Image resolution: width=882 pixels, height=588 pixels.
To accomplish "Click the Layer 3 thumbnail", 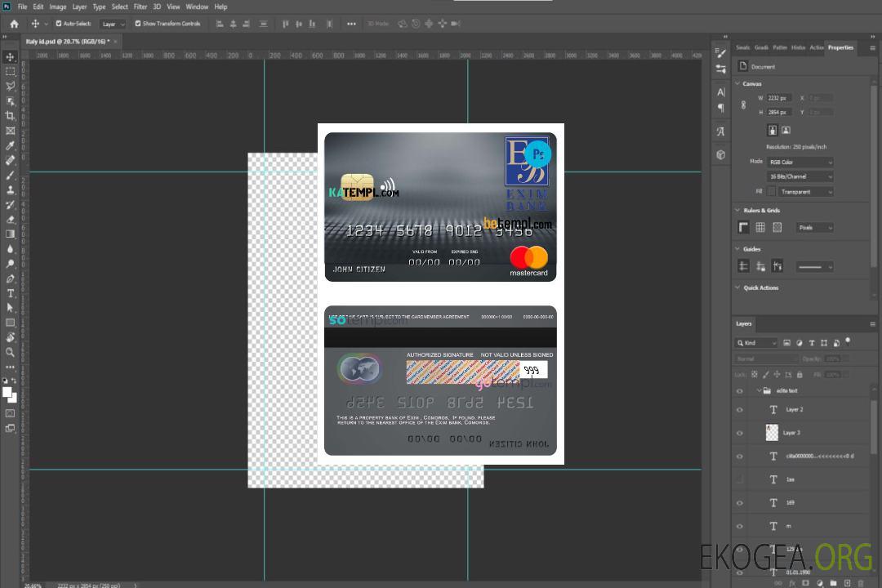I will 773,433.
